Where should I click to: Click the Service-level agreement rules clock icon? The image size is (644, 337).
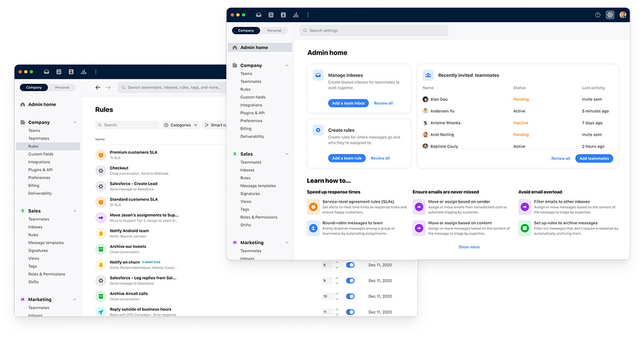(313, 207)
